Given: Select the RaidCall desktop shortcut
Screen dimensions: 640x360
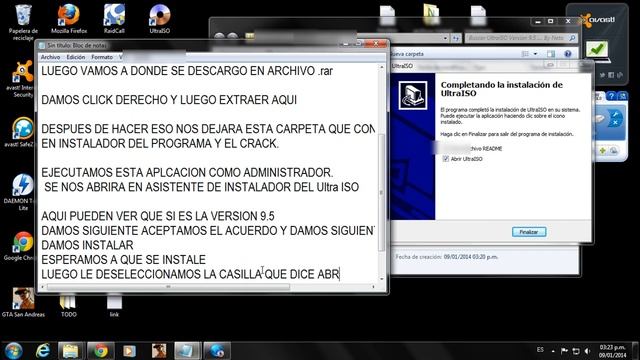Looking at the screenshot, I should pos(114,19).
